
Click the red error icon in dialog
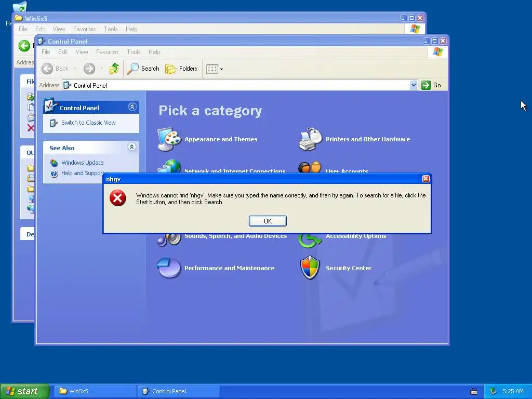pyautogui.click(x=118, y=198)
